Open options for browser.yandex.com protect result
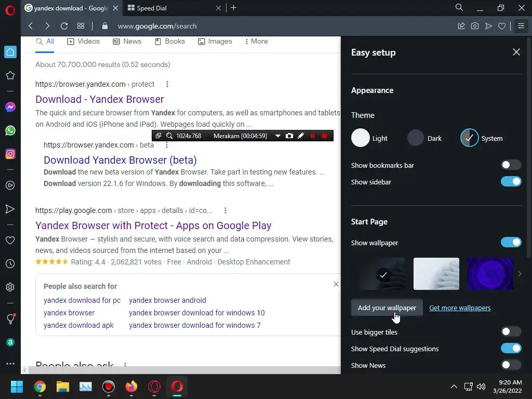The image size is (532, 399). coord(167,84)
